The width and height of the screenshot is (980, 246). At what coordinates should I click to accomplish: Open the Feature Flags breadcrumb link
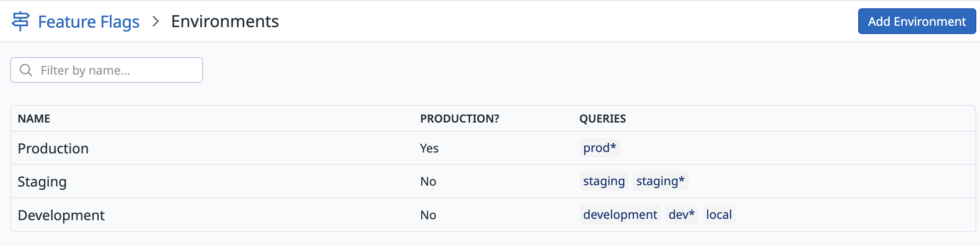(89, 22)
